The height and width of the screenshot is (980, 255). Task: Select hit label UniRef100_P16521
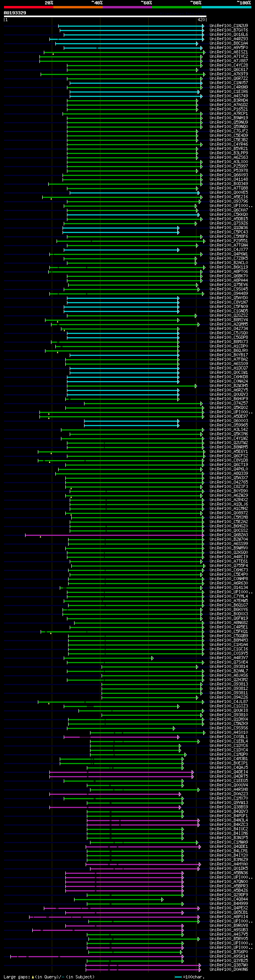point(229,109)
